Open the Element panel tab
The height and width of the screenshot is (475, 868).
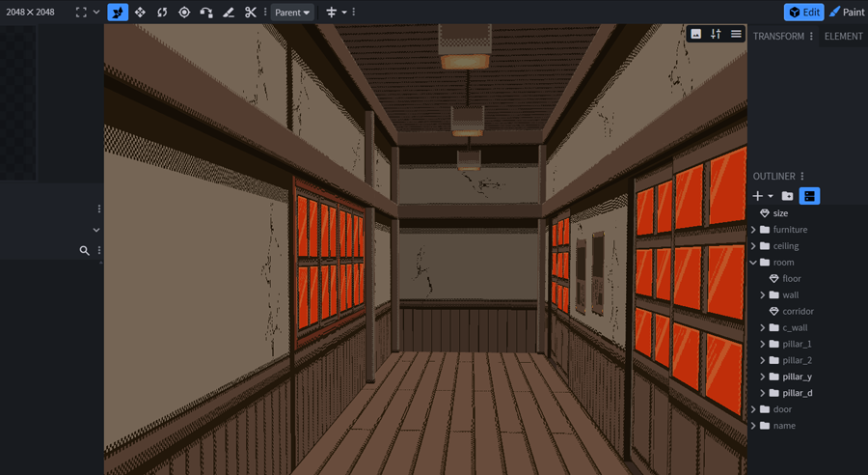tap(843, 37)
